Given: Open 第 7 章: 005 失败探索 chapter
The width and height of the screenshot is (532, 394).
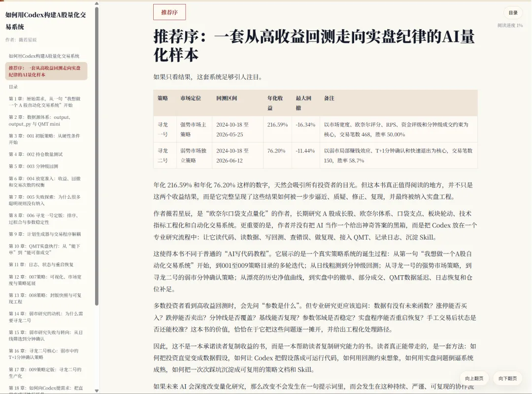Looking at the screenshot, I should click(x=45, y=200).
